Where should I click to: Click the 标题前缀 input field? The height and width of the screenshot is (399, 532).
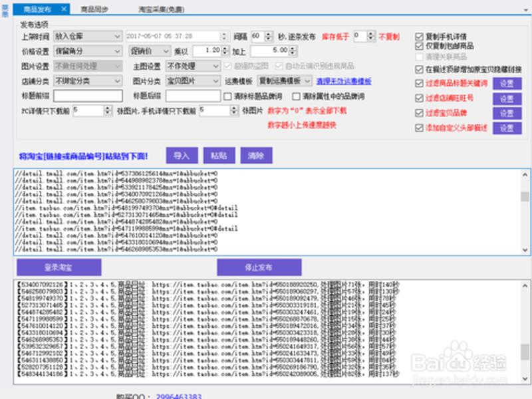click(88, 96)
